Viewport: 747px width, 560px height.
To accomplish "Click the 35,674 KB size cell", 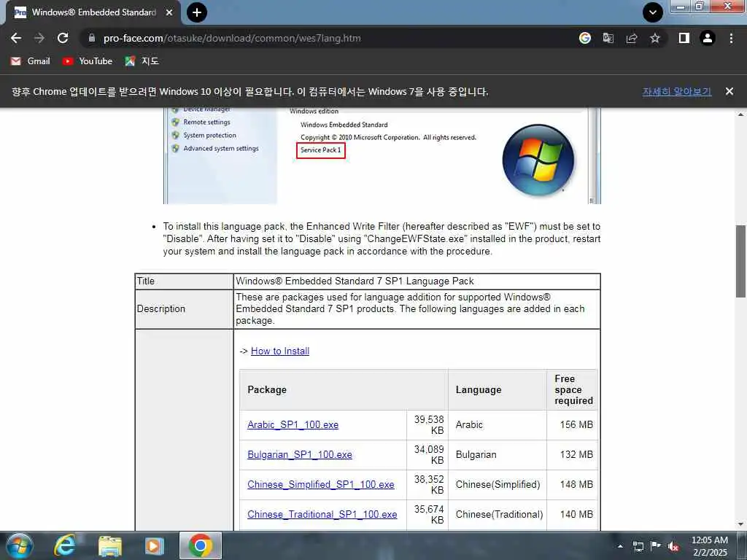I will [429, 514].
